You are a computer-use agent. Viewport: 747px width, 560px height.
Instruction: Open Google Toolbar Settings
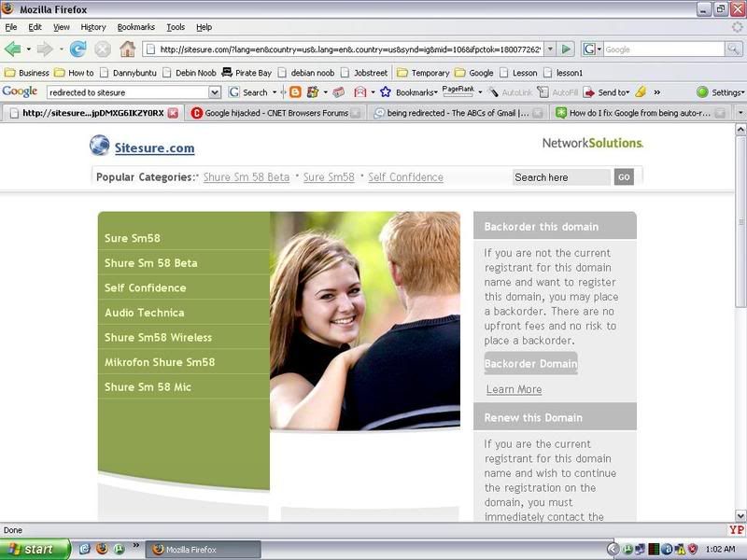point(720,92)
